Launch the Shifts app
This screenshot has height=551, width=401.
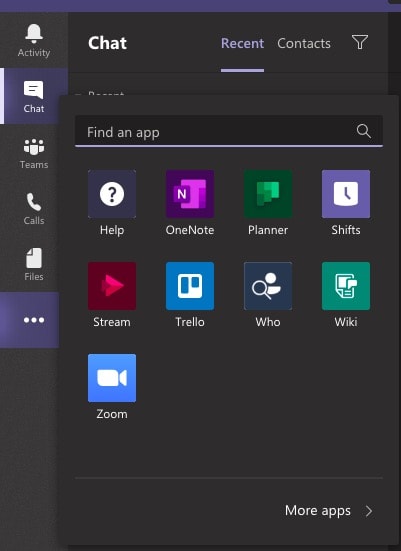tap(346, 194)
